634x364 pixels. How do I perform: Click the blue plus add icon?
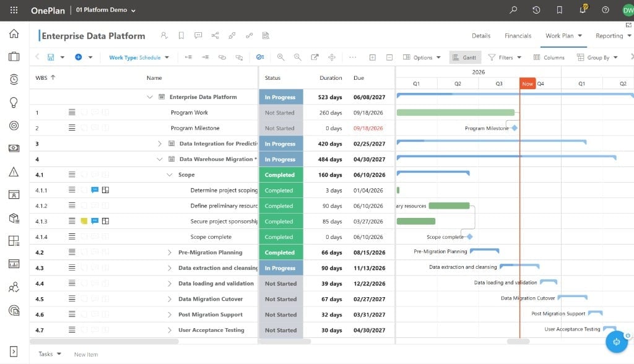pyautogui.click(x=79, y=57)
